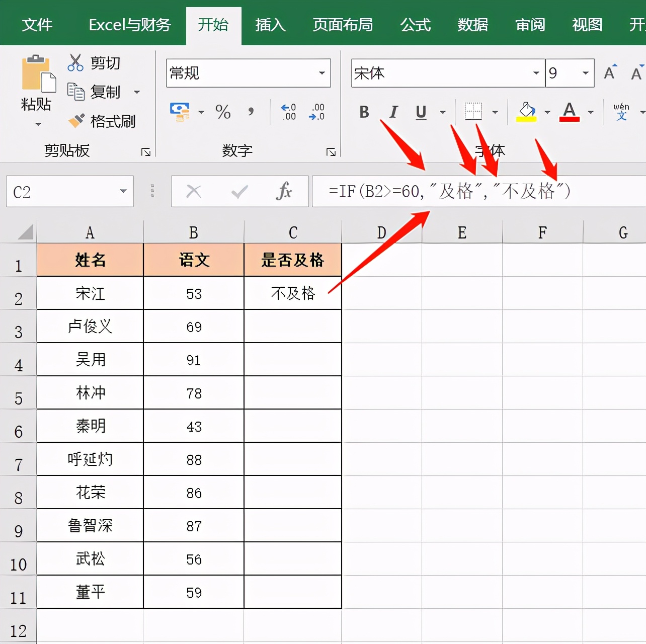Open the number format dropdown showing 常规
646x644 pixels.
(321, 73)
